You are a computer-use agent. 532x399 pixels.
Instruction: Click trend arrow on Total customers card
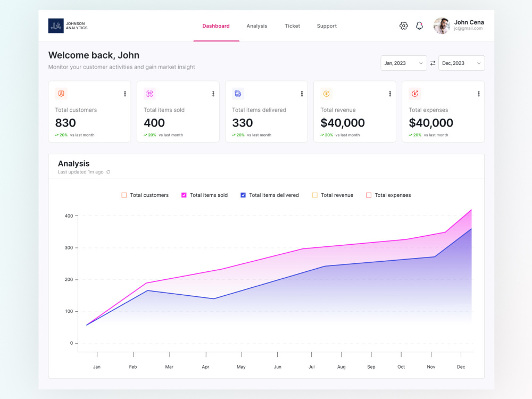tap(57, 135)
